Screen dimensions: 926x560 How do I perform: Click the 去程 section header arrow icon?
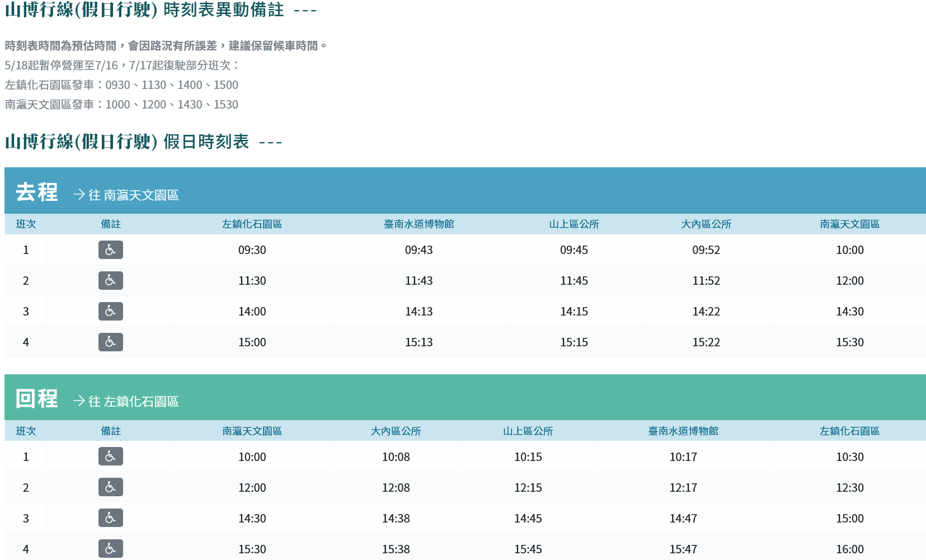[79, 195]
